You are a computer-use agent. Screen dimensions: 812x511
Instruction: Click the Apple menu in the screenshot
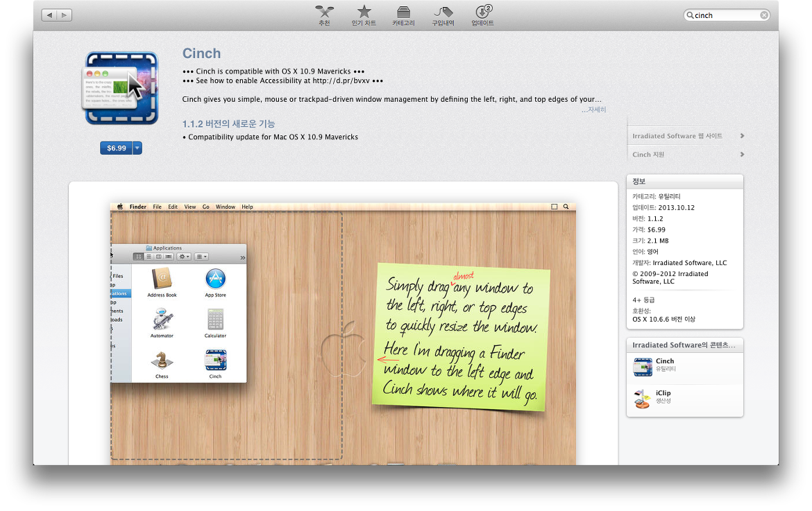120,207
